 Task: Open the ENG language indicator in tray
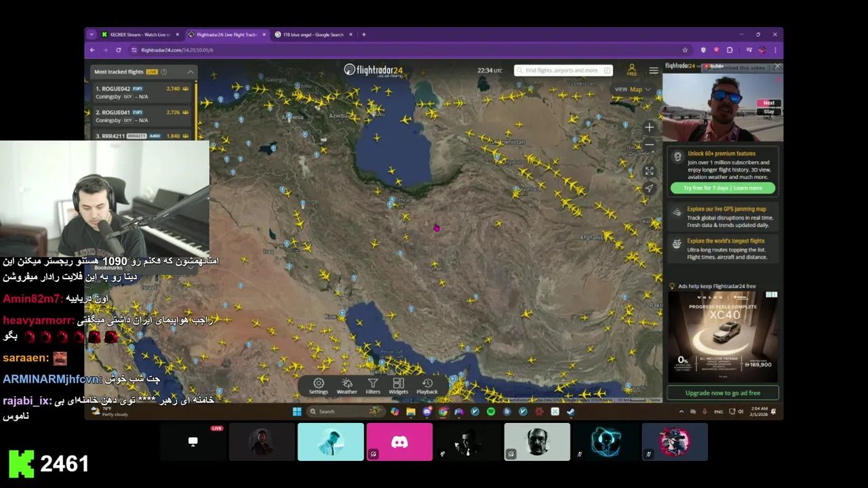(x=718, y=411)
